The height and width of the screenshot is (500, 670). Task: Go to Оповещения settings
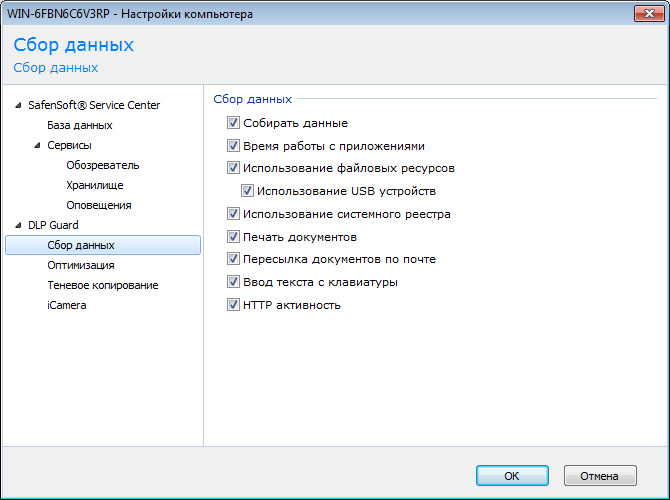pos(99,205)
